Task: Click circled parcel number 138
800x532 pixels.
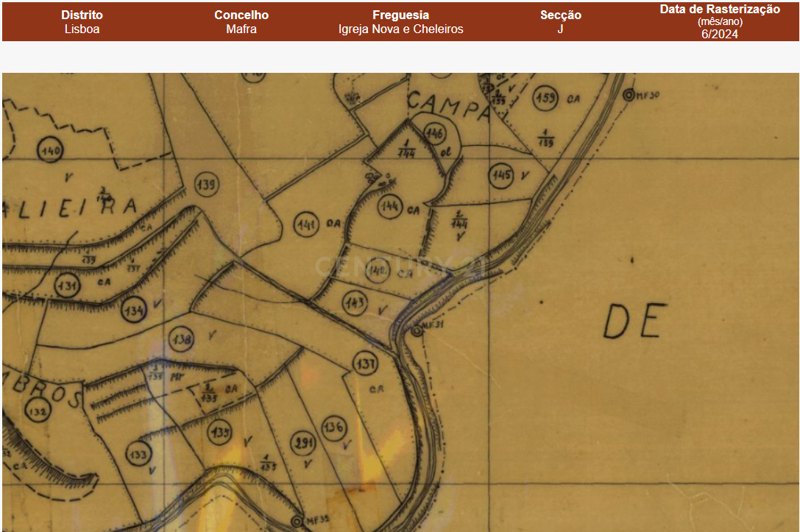Action: [x=182, y=339]
